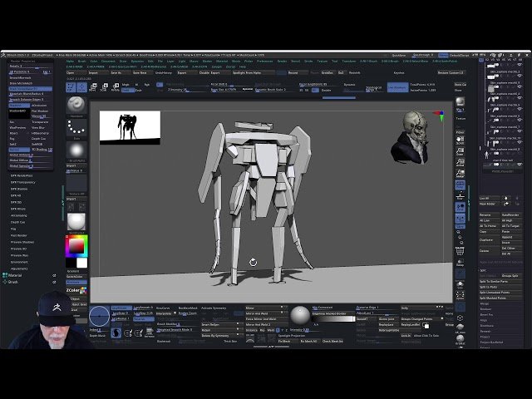The height and width of the screenshot is (399, 532).
Task: Expand the Preview Shadows section
Action: [22, 242]
